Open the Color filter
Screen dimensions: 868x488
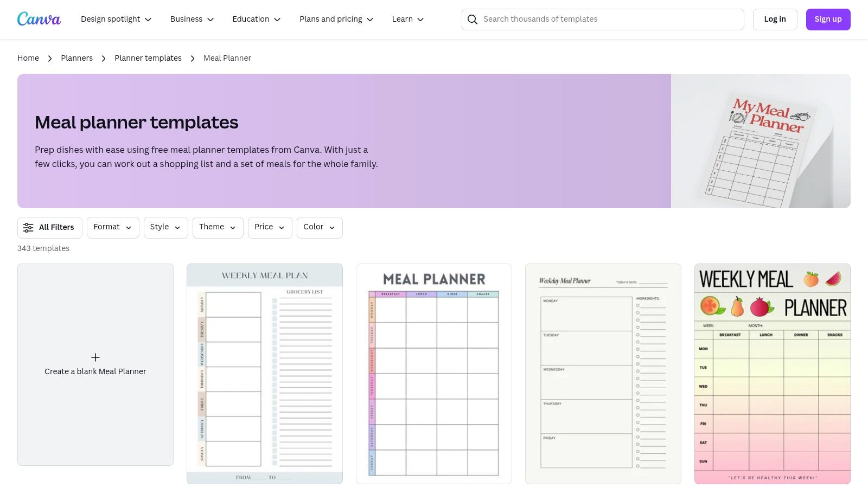click(x=319, y=227)
